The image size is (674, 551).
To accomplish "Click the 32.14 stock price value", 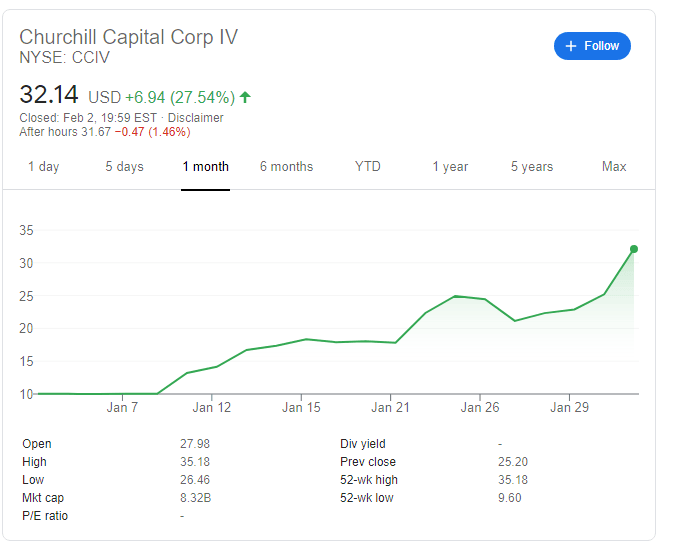I will (50, 96).
